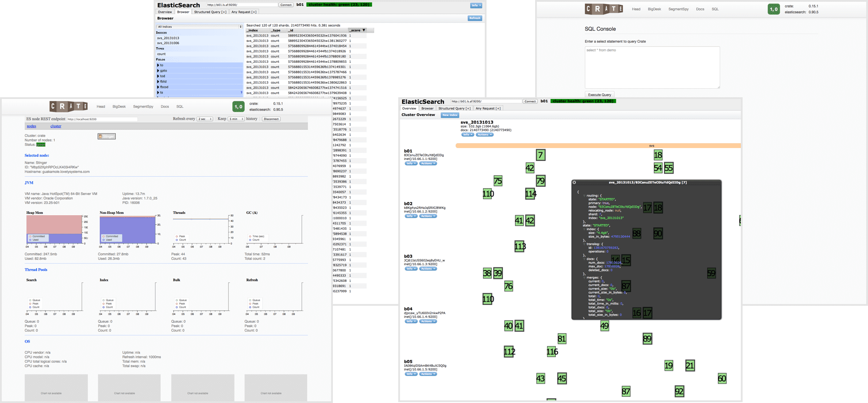Viewport: 868px width, 403px height.
Task: Click shard 92 on node b05
Action: pos(679,392)
